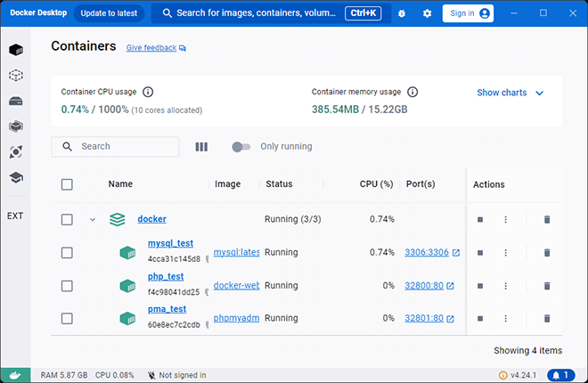Delete the mysql_test container
588x383 pixels.
[x=547, y=253]
